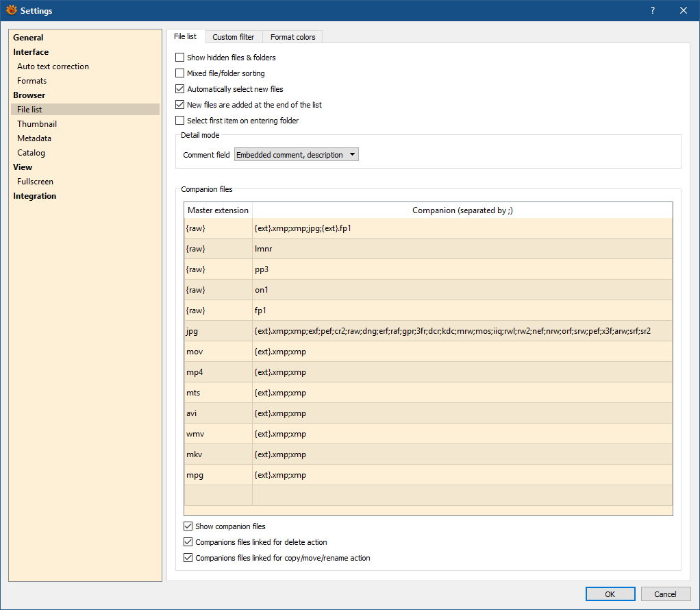Select Fullscreen under View
Image resolution: width=700 pixels, height=610 pixels.
35,182
